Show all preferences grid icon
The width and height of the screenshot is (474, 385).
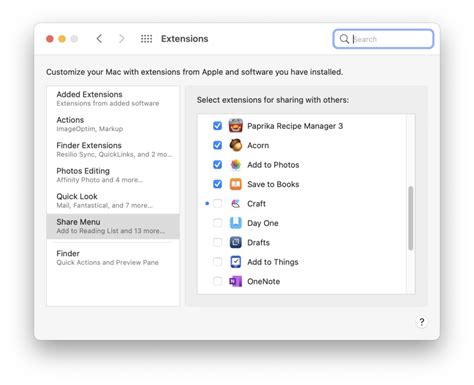[x=146, y=39]
